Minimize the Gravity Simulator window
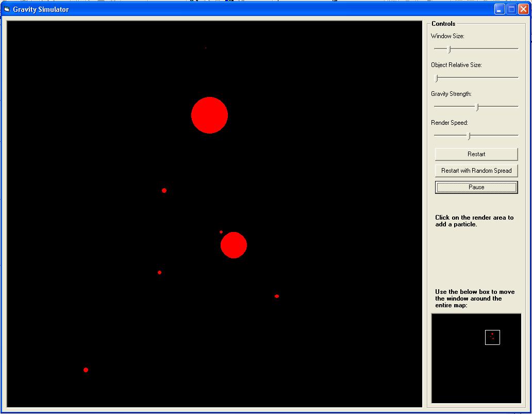 pos(500,9)
